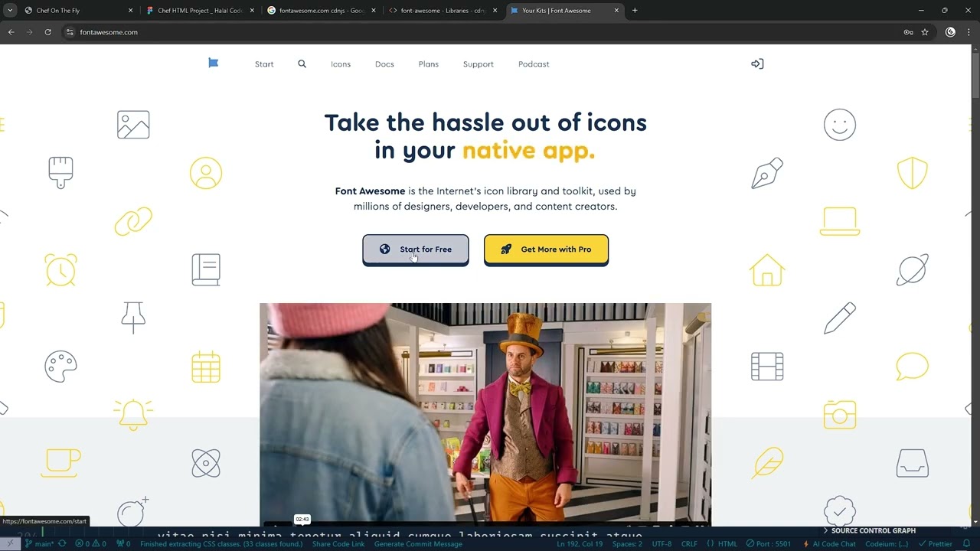
Task: Go back using the browser back arrow
Action: point(11,32)
